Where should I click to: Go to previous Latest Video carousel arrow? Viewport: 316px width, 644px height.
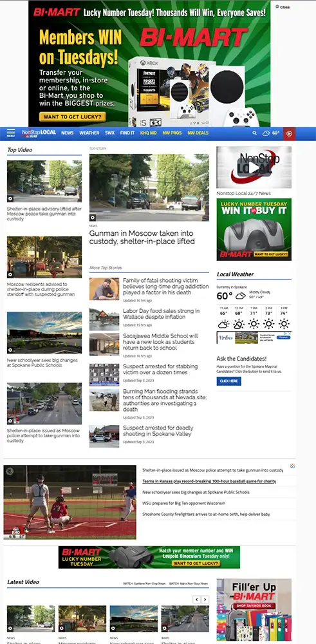pos(196,600)
